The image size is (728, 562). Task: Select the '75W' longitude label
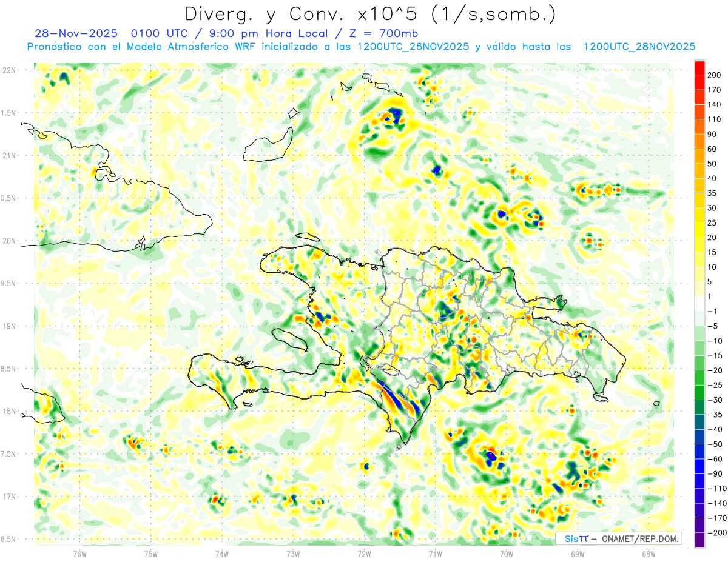[x=151, y=554]
